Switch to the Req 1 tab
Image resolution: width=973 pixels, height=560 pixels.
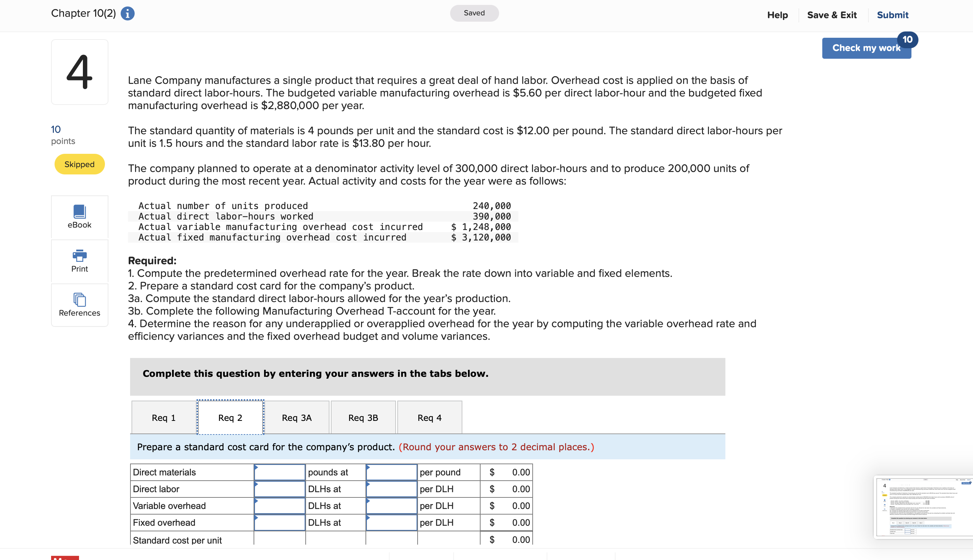163,417
